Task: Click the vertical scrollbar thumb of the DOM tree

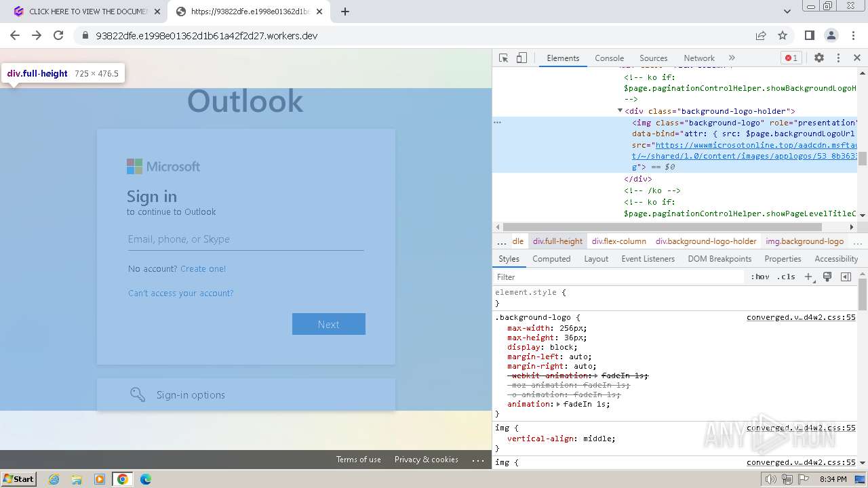Action: point(863,159)
